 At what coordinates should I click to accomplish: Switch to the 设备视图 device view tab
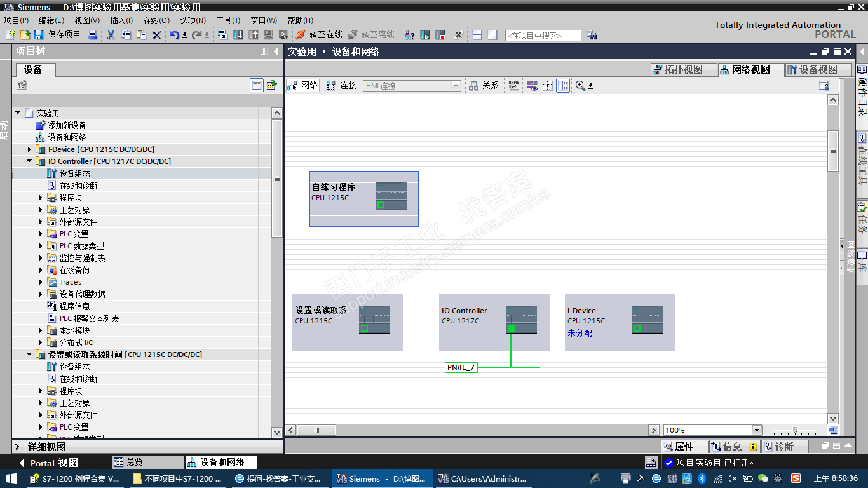(818, 69)
